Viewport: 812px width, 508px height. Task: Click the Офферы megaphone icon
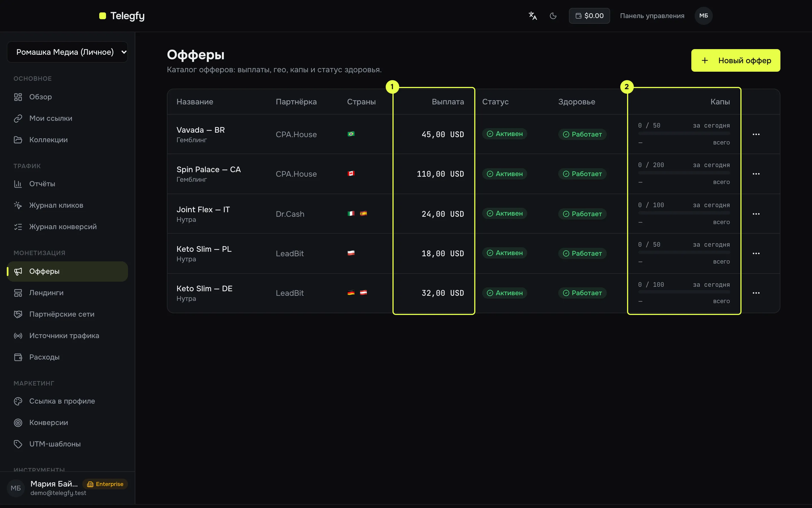pyautogui.click(x=18, y=271)
